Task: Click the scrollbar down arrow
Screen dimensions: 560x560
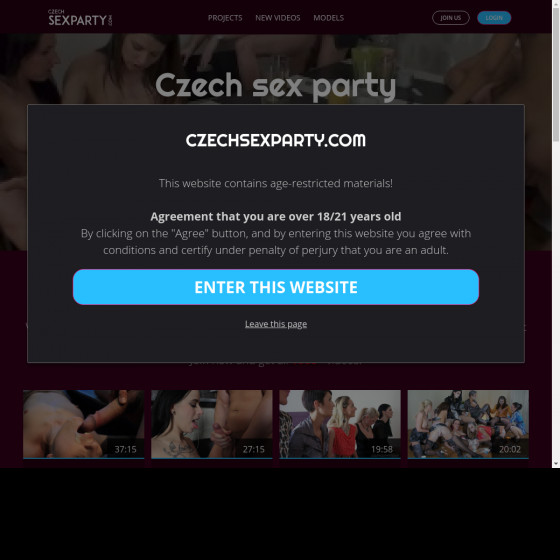Action: coord(556,464)
